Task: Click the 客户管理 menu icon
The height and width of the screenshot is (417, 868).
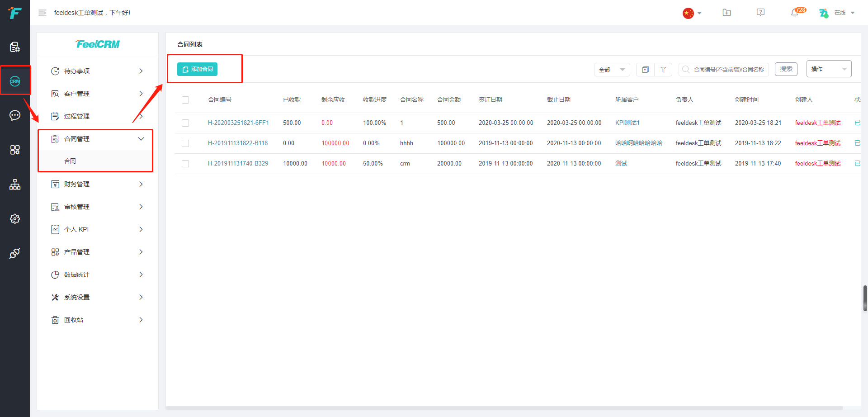Action: tap(55, 94)
